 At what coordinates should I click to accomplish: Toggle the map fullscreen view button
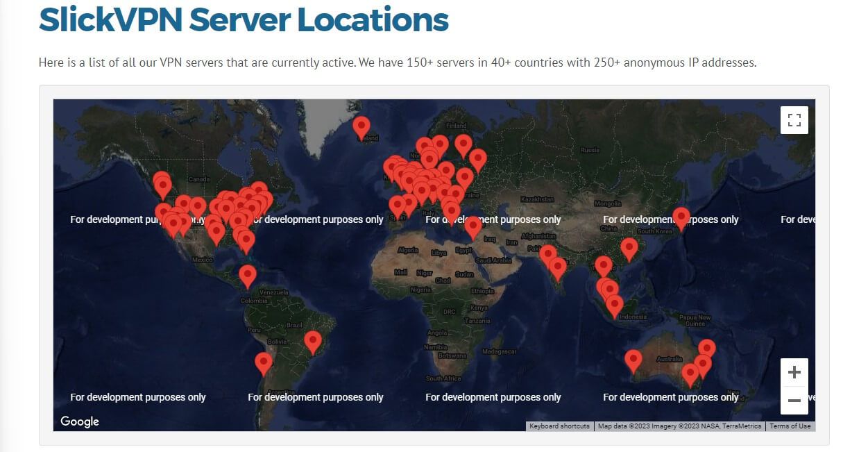point(794,119)
